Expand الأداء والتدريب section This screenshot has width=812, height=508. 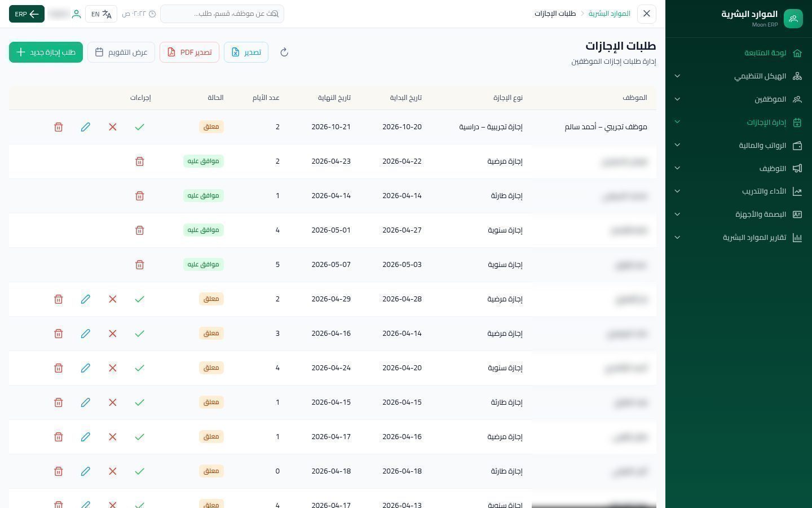739,192
